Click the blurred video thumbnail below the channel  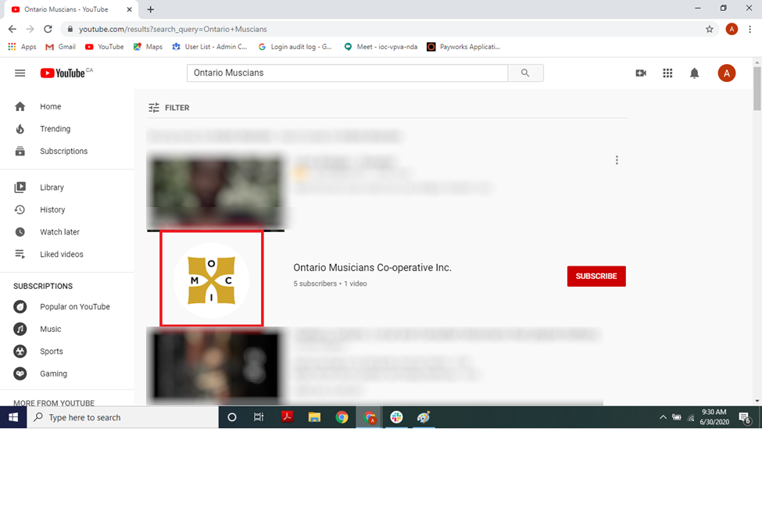pyautogui.click(x=216, y=366)
